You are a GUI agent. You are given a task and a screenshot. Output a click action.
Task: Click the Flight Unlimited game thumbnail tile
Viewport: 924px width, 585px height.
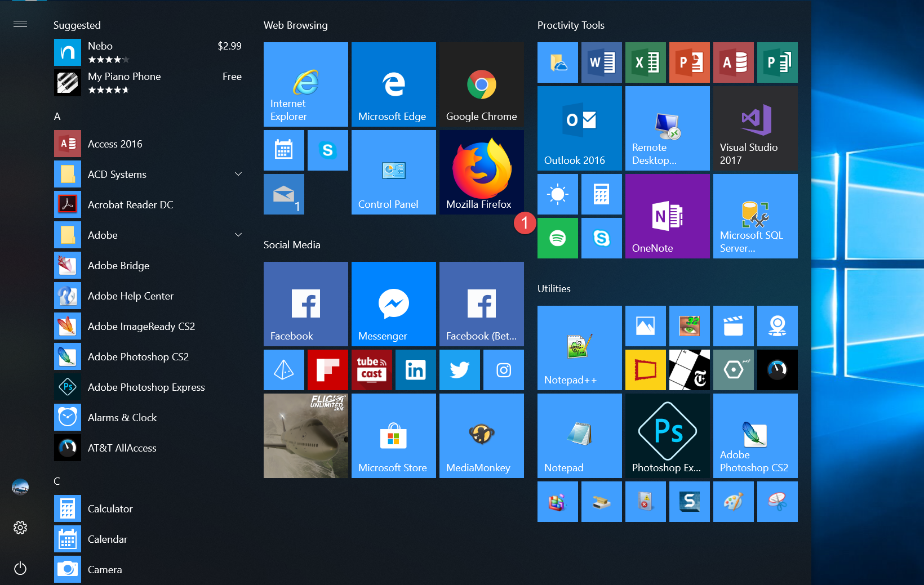(x=305, y=436)
